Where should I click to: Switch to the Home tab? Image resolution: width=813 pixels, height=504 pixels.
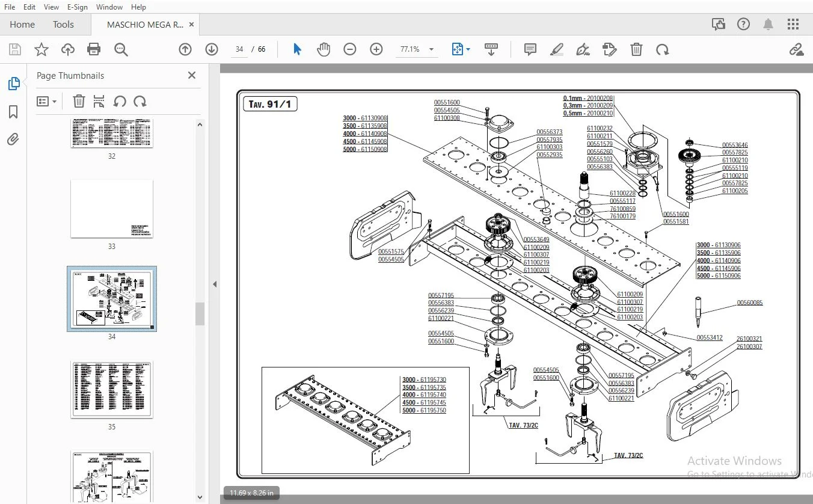point(22,25)
